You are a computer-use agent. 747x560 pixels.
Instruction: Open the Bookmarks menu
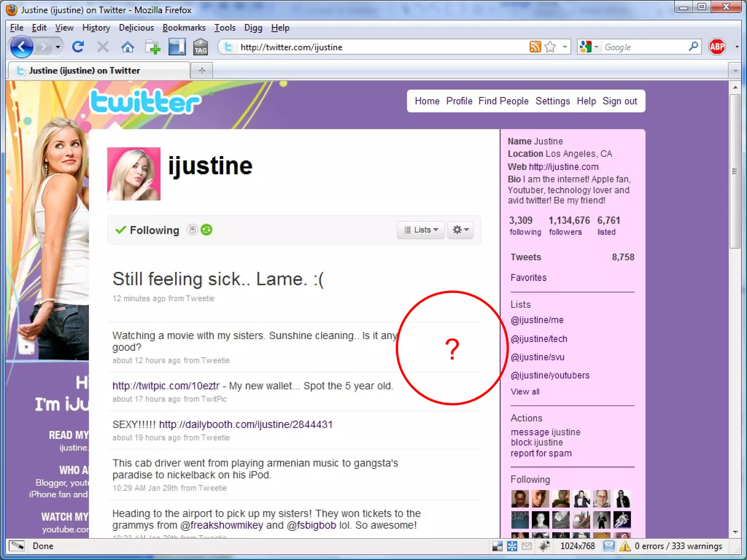[x=184, y=28]
